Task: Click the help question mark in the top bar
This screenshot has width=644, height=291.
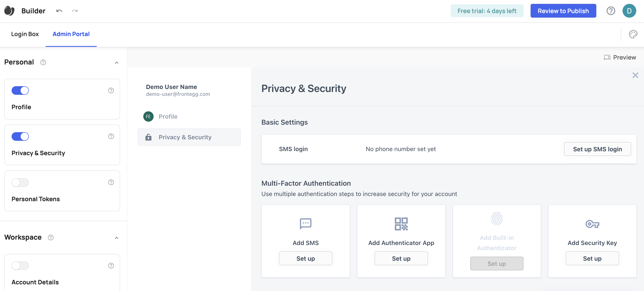Action: 611,11
